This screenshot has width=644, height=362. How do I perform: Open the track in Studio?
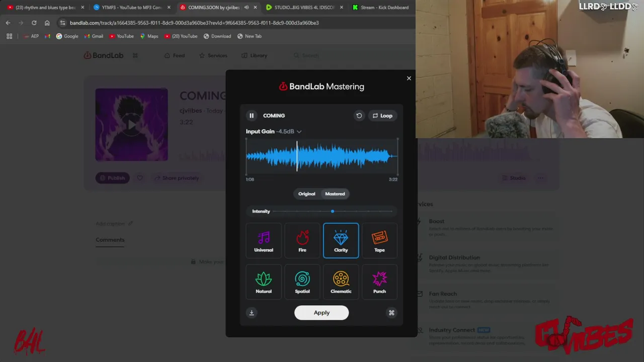(x=514, y=178)
